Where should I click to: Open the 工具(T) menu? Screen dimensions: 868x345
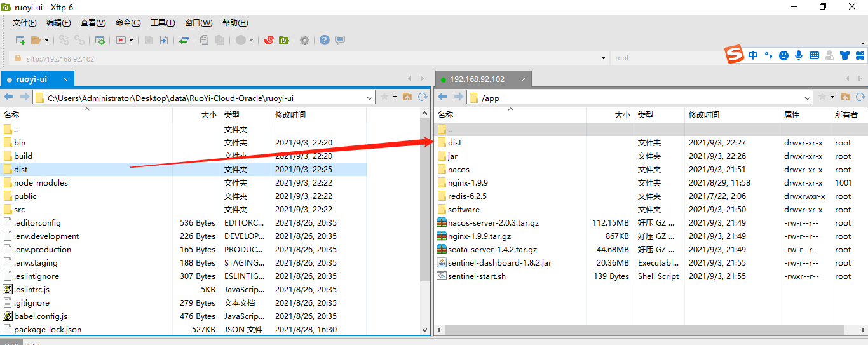tap(163, 23)
